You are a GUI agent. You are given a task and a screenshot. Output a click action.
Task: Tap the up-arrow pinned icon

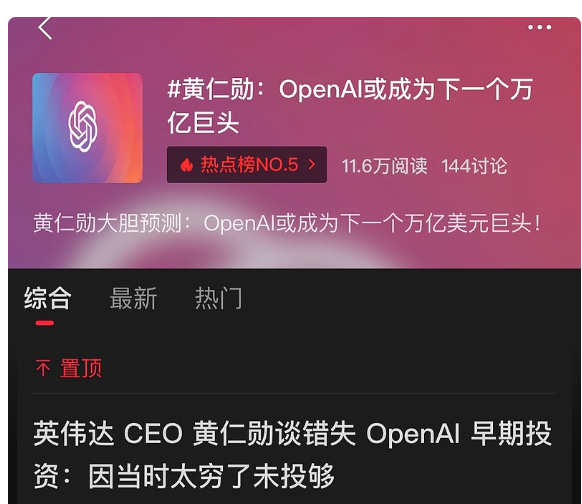tap(43, 368)
